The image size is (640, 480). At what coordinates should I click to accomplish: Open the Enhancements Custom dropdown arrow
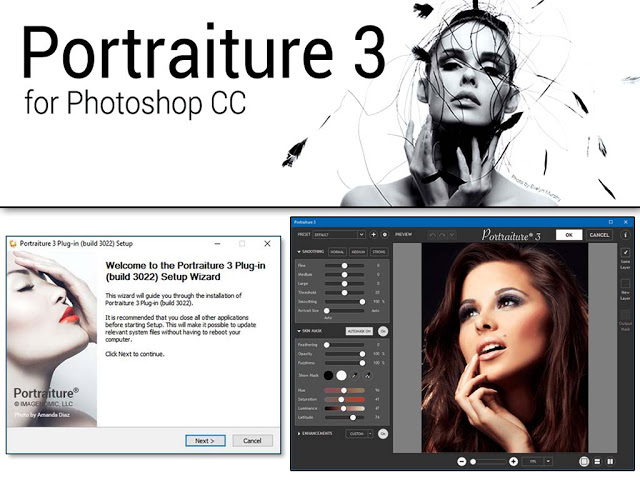(x=370, y=433)
